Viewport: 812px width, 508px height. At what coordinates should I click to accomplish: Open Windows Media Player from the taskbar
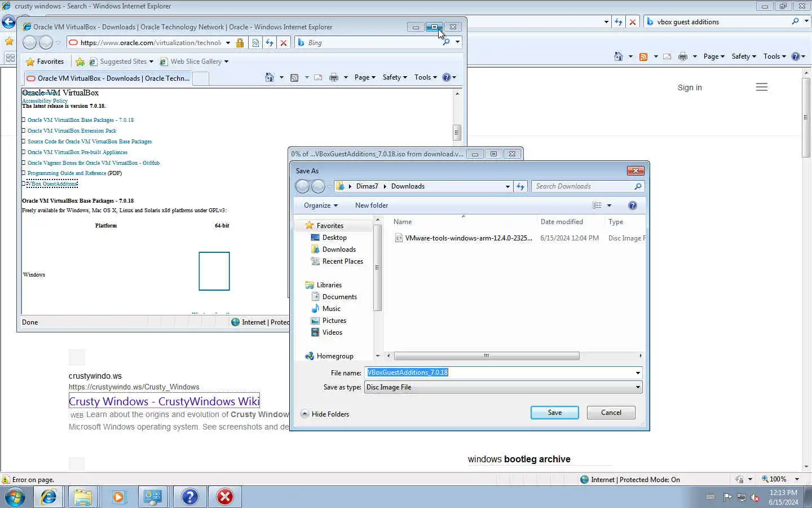point(118,497)
